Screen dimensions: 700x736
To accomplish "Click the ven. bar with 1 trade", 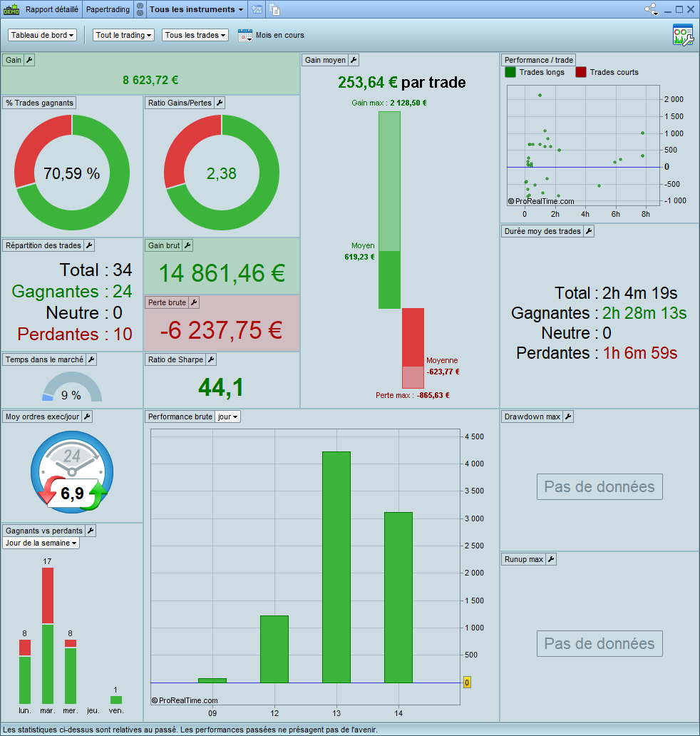I will pos(116,700).
